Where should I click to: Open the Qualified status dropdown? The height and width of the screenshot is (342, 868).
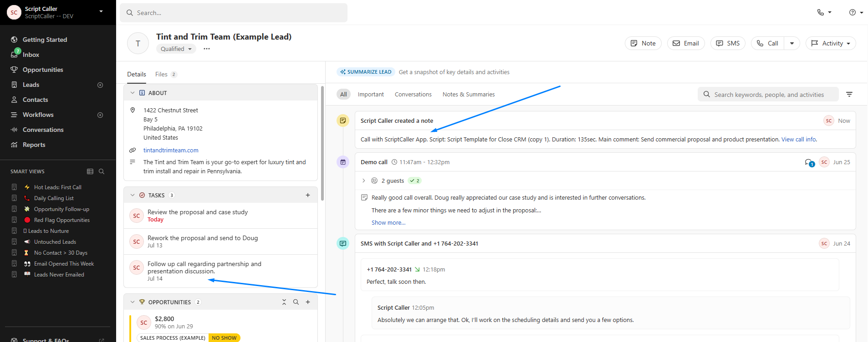coord(176,49)
